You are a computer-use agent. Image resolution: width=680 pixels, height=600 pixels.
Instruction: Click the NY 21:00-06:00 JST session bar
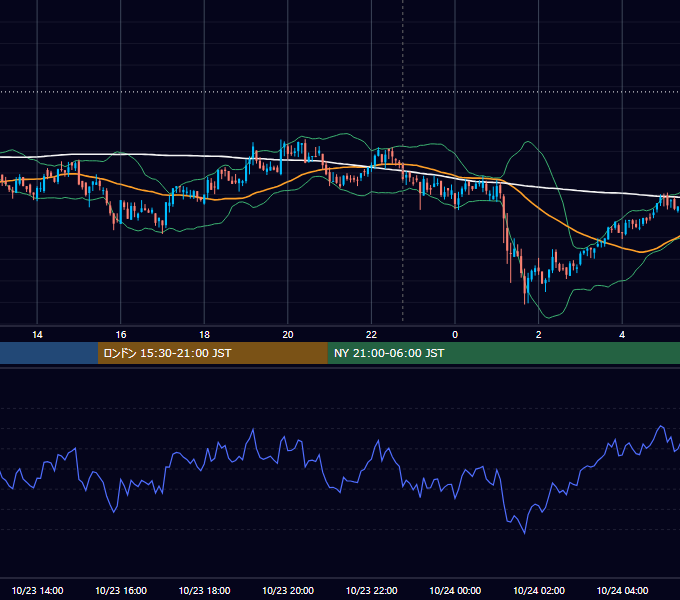[503, 353]
